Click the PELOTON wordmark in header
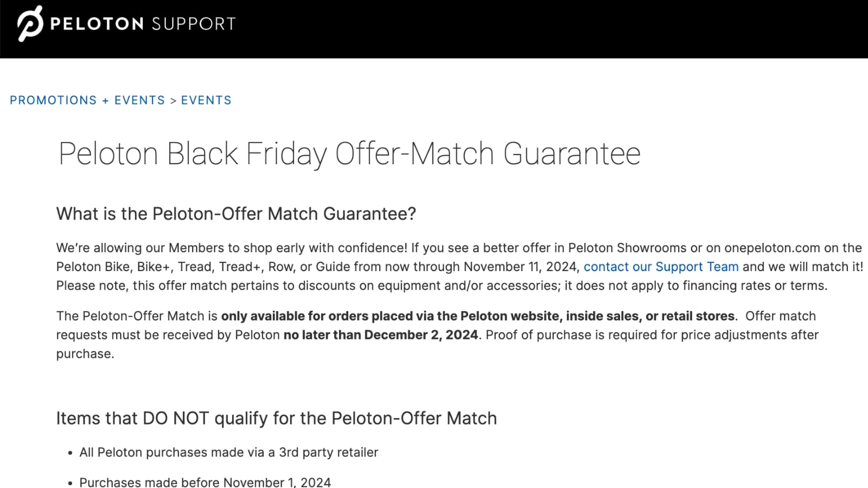868x488 pixels. click(97, 24)
